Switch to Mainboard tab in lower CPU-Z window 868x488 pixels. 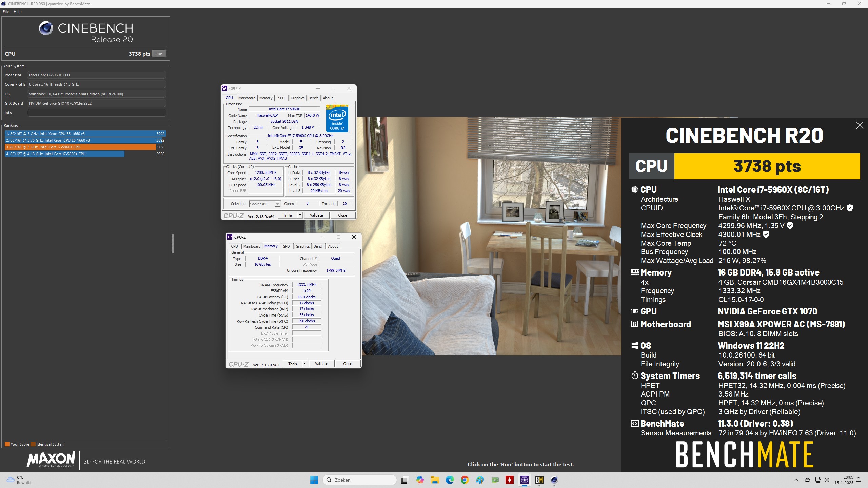pos(252,246)
